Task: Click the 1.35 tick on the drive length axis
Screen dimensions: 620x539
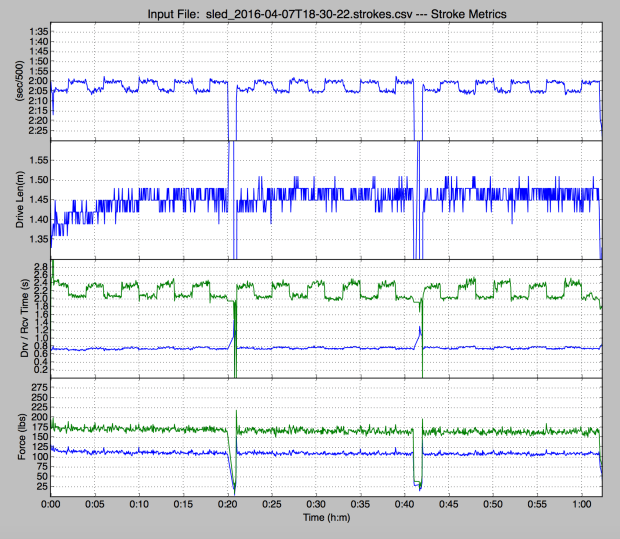Action: [36, 239]
